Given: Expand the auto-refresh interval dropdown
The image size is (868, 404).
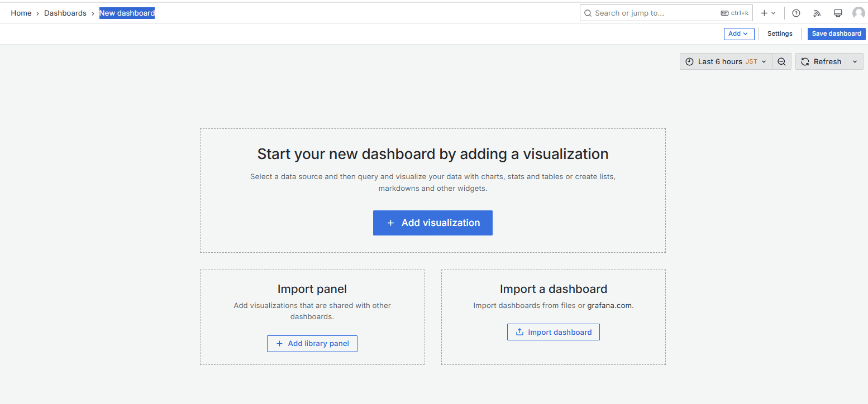Looking at the screenshot, I should (855, 61).
